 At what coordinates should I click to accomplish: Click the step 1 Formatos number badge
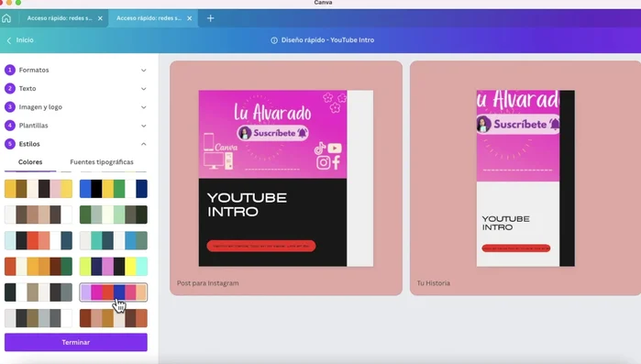[10, 70]
